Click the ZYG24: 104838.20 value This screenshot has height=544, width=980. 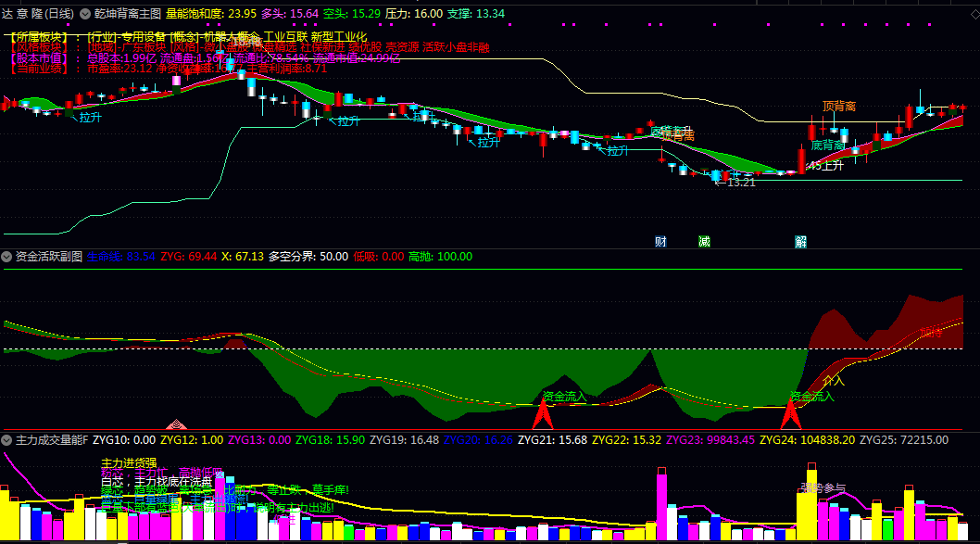click(807, 440)
